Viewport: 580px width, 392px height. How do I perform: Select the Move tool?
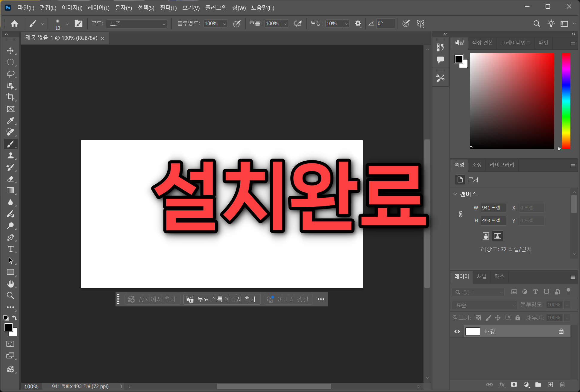[10, 51]
